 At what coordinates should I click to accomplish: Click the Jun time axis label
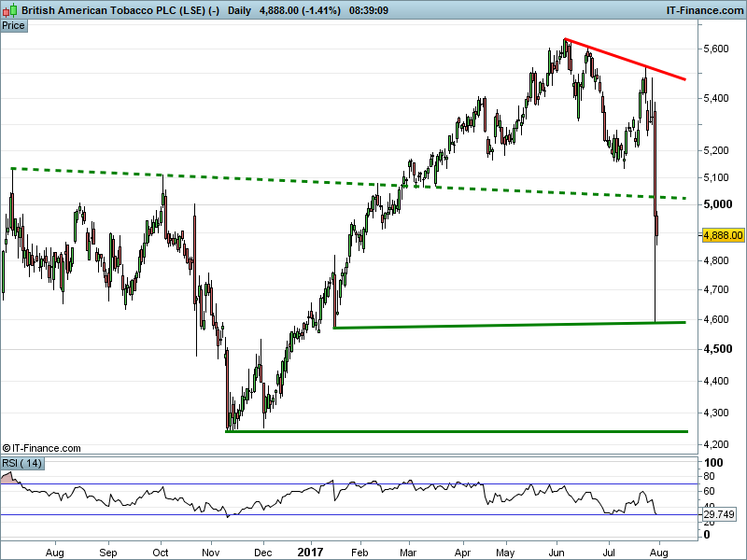pyautogui.click(x=557, y=553)
